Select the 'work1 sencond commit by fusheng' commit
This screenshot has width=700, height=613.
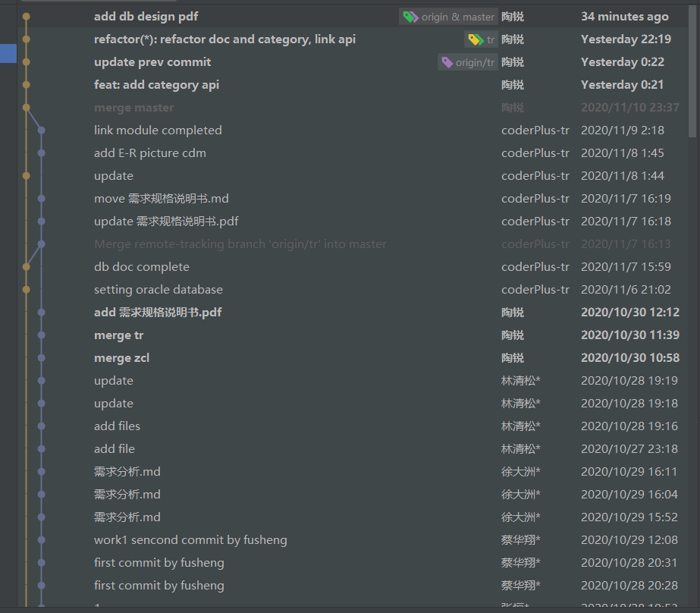pos(190,540)
